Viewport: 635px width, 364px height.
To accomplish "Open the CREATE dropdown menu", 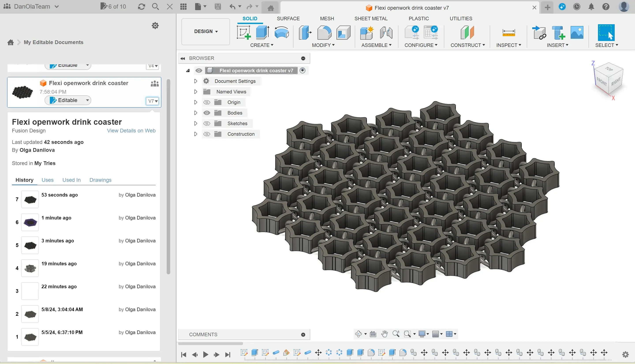I will tap(261, 45).
